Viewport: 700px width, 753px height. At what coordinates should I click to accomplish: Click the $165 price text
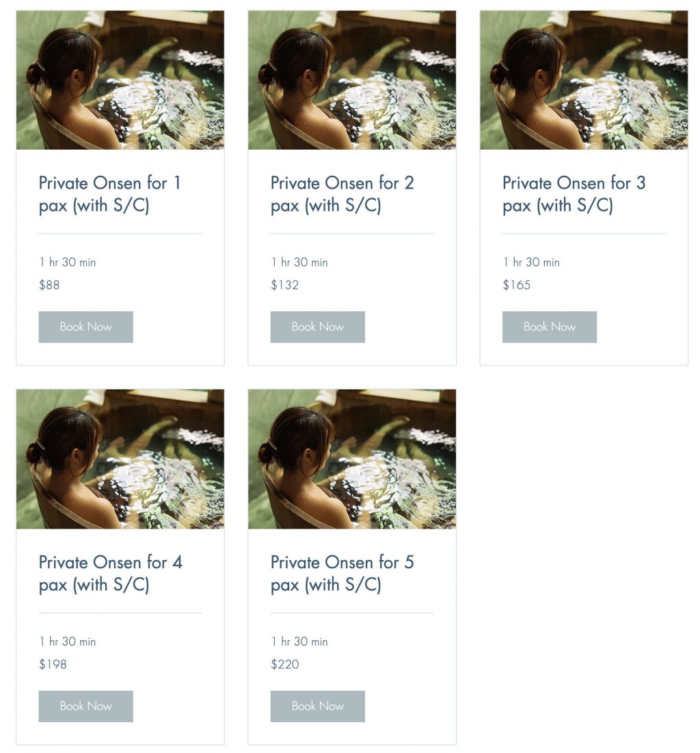tap(516, 285)
